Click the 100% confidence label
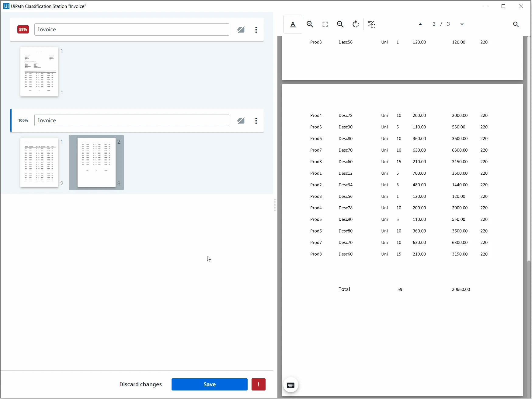532x399 pixels. [23, 121]
